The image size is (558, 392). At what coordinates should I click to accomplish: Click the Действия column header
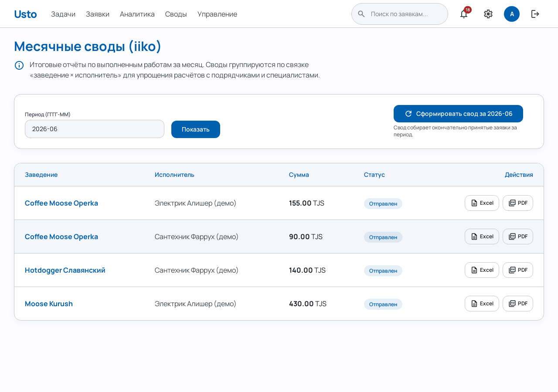pyautogui.click(x=519, y=175)
